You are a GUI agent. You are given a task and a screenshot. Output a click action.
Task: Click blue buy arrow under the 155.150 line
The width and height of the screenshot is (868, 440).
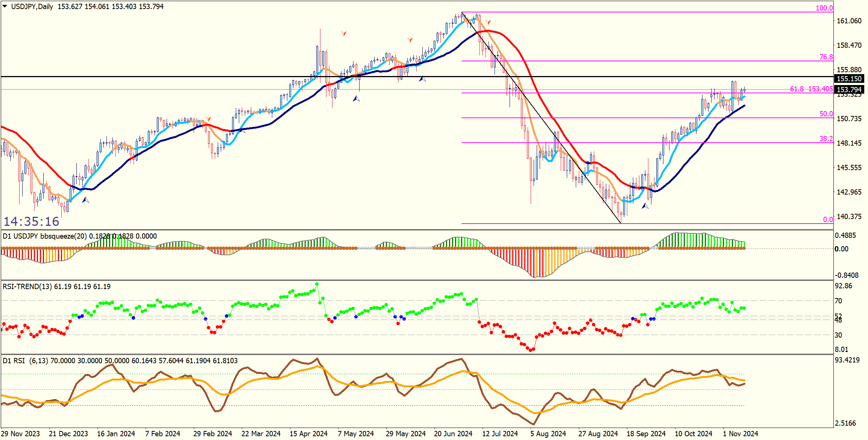point(422,79)
